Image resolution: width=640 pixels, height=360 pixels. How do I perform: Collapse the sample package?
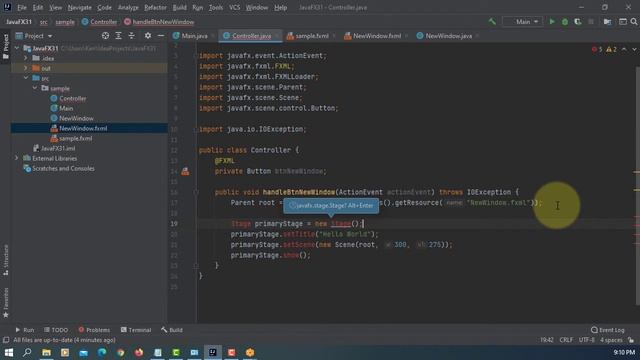point(35,88)
